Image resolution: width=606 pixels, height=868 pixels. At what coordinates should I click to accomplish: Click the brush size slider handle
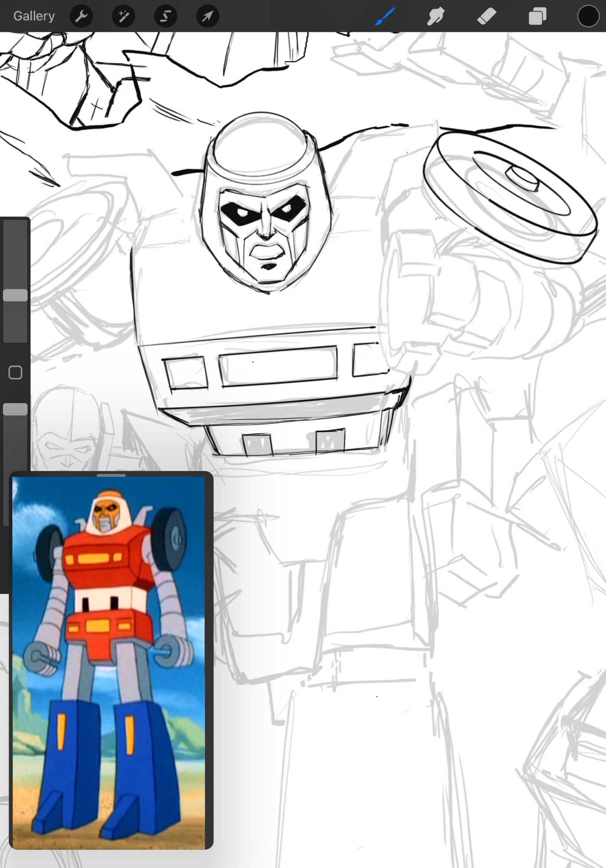click(x=15, y=295)
